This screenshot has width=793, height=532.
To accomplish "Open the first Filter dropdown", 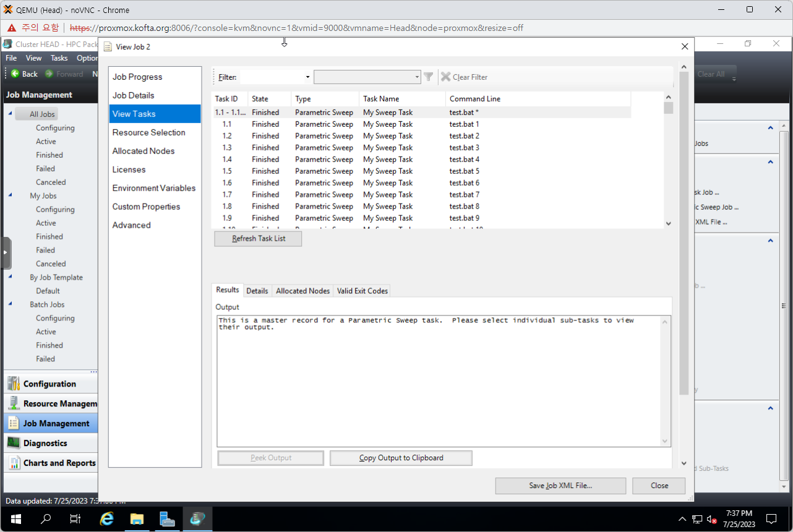I will [x=307, y=77].
